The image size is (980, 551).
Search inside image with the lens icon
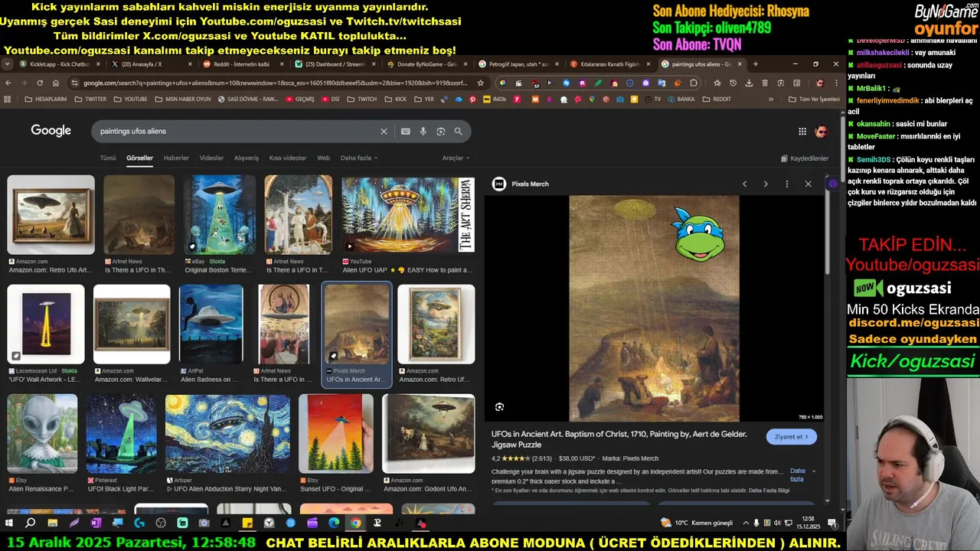(499, 407)
